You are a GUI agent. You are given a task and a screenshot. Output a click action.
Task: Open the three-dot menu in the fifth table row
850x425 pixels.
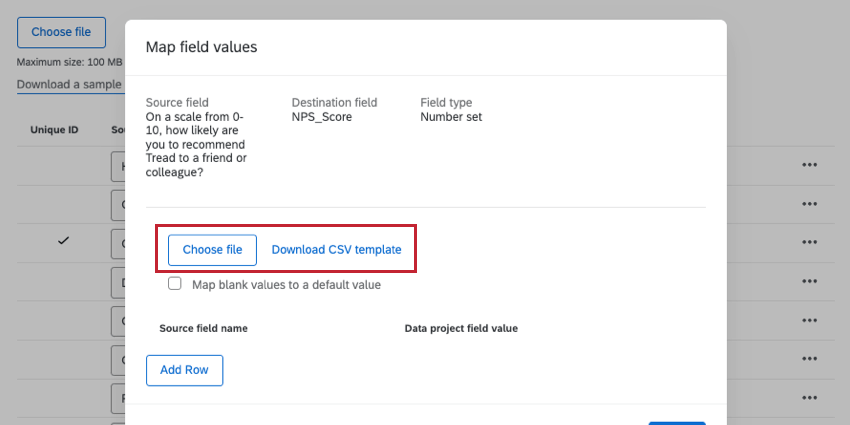(x=810, y=321)
